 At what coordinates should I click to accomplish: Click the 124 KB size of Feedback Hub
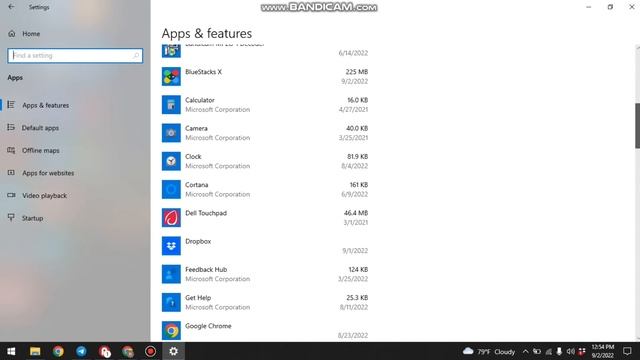(358, 269)
